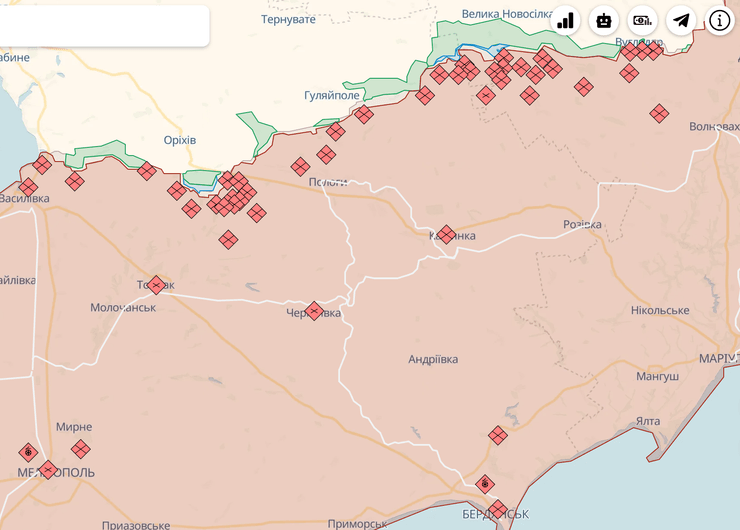The height and width of the screenshot is (530, 740).
Task: Show map info with the i button
Action: tap(719, 20)
